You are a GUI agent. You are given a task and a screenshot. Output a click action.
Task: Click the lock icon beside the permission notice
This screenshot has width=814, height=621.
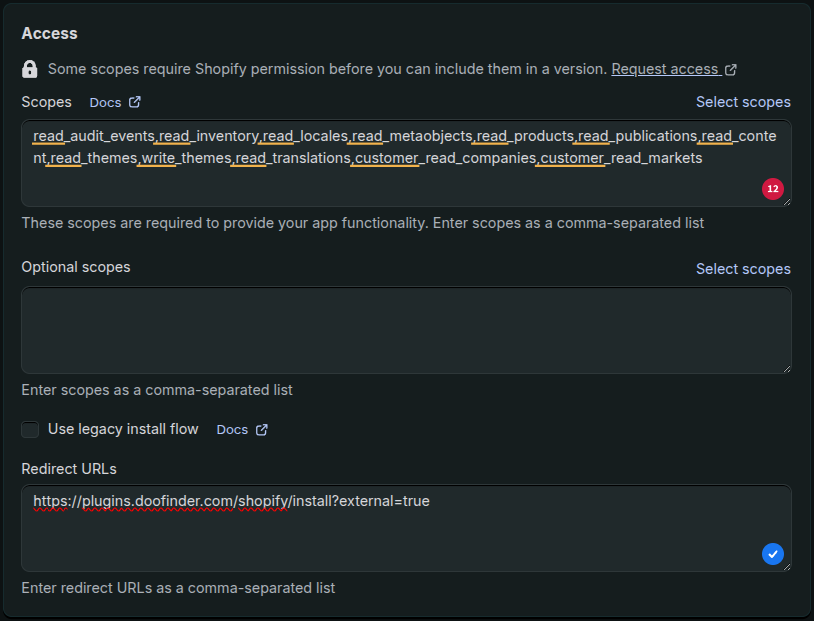tap(28, 69)
